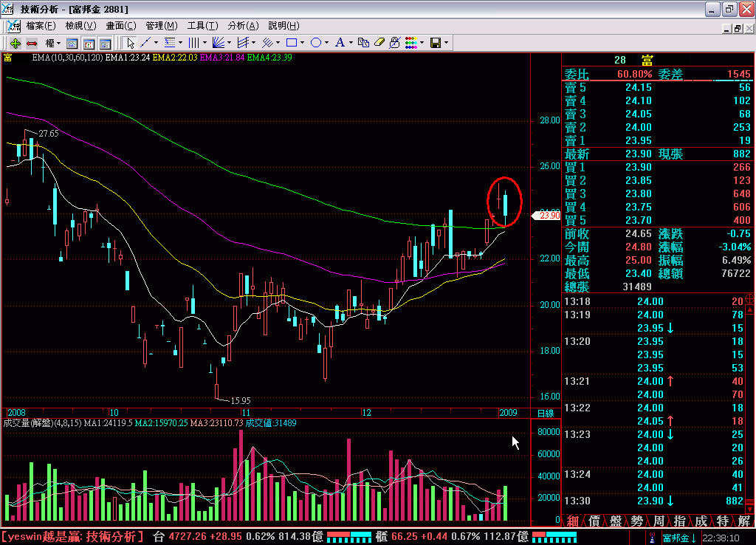This screenshot has width=756, height=545.
Task: Click the 賣5 24.15 ask row
Action: pos(658,87)
